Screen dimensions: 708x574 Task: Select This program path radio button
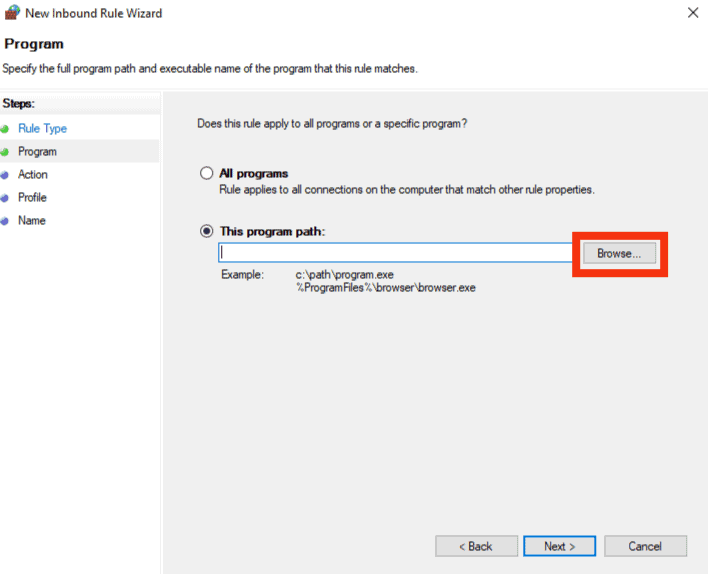pyautogui.click(x=206, y=231)
